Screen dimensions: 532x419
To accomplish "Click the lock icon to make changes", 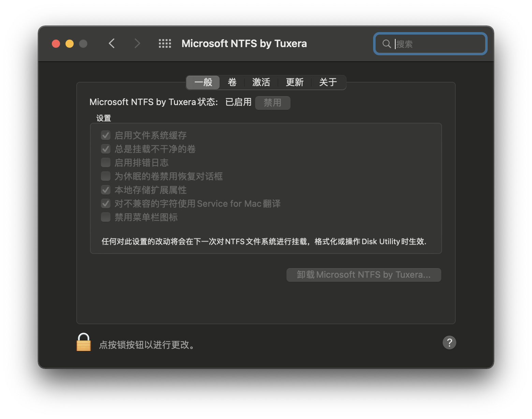I will 84,342.
